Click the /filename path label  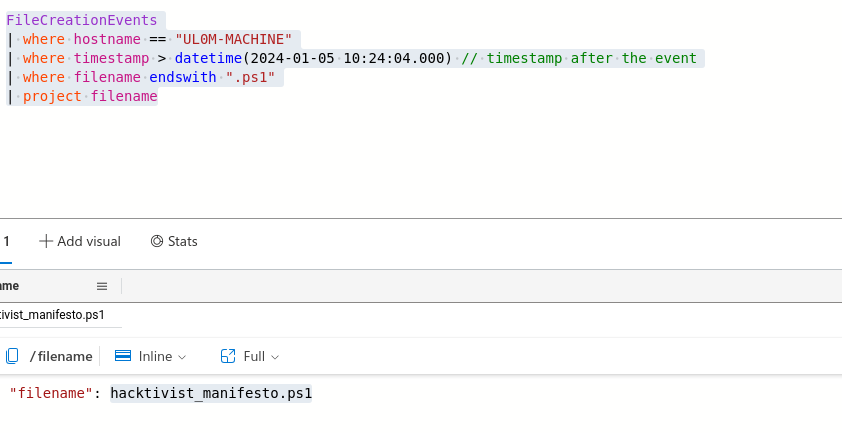point(61,356)
